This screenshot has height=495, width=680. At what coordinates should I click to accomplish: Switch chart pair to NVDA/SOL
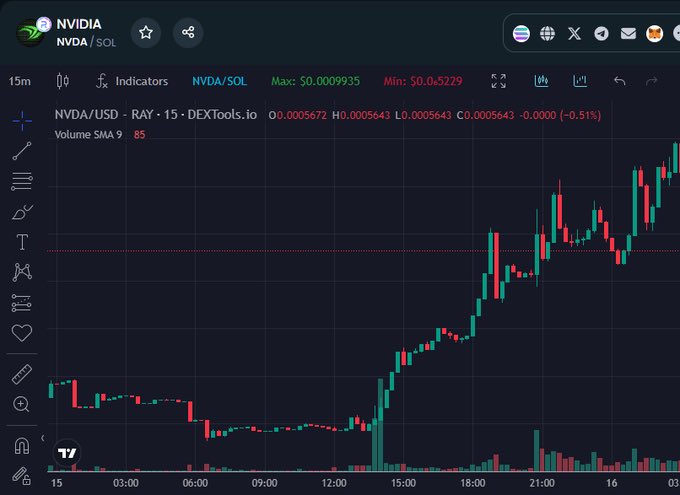click(219, 81)
